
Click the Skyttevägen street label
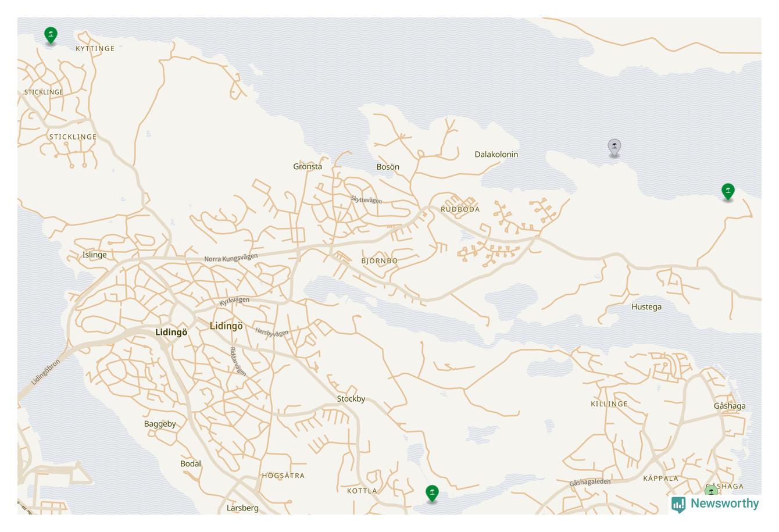(366, 200)
